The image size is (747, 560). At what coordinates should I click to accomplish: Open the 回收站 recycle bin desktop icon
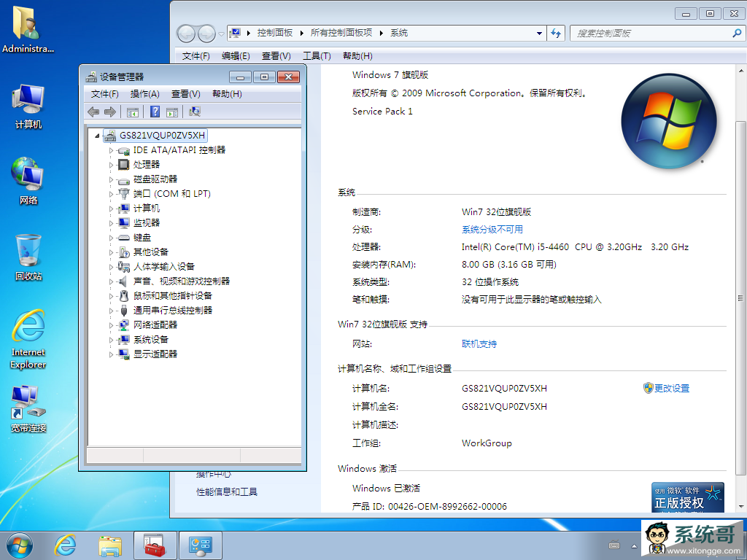[28, 257]
